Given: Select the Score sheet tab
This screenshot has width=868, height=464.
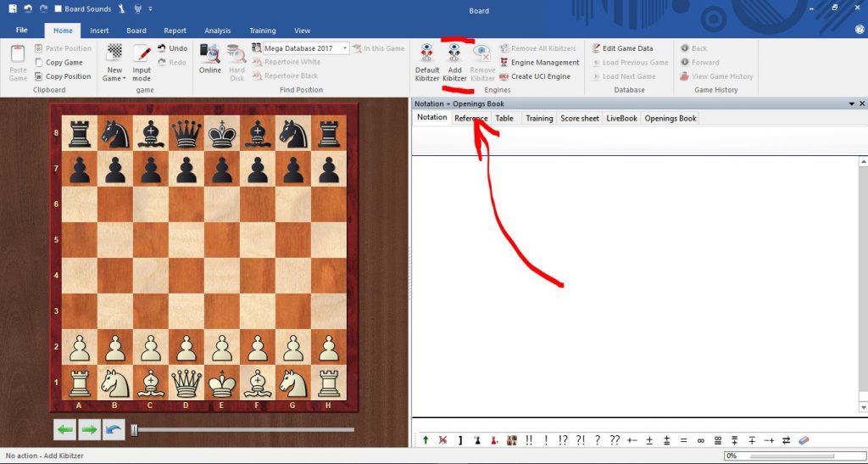Looking at the screenshot, I should 580,118.
